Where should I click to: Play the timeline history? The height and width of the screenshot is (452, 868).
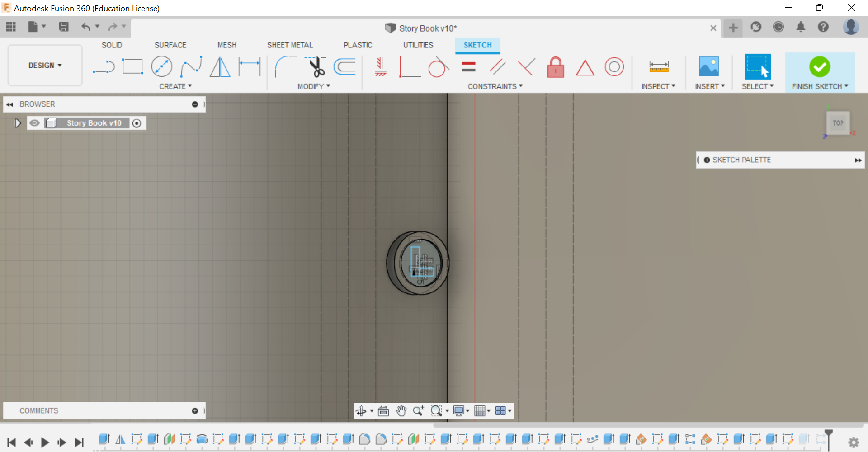click(45, 443)
